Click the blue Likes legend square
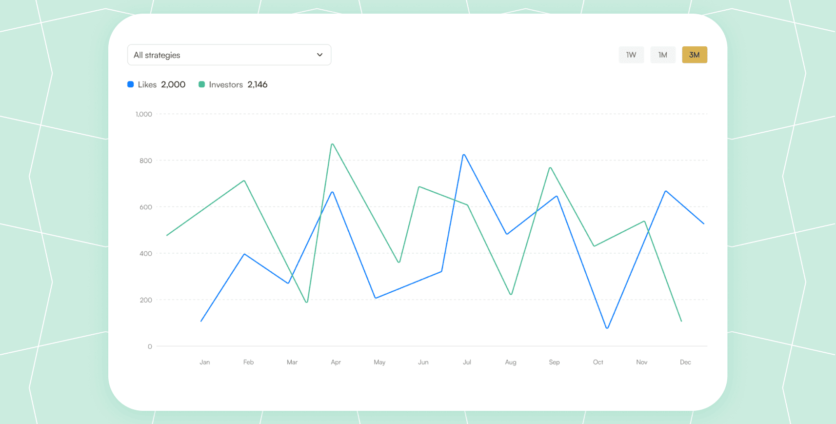The image size is (836, 424). tap(131, 85)
